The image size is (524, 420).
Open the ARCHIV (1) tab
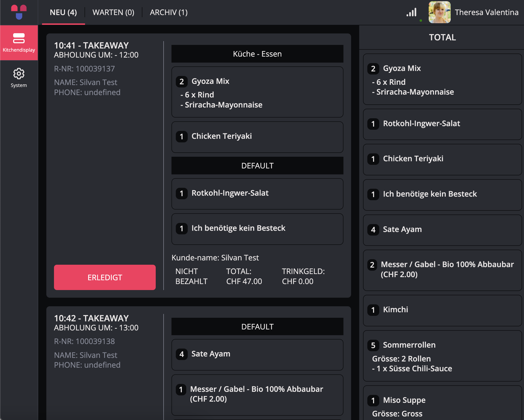[169, 12]
